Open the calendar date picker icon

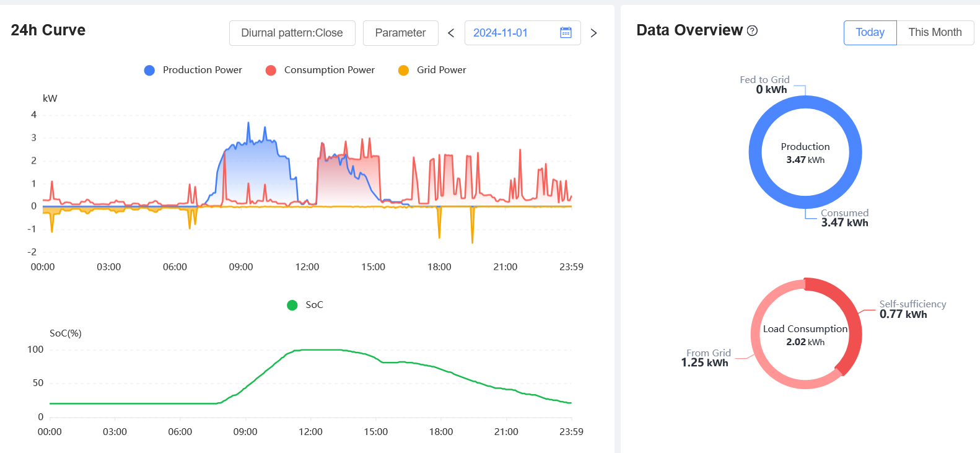(566, 33)
